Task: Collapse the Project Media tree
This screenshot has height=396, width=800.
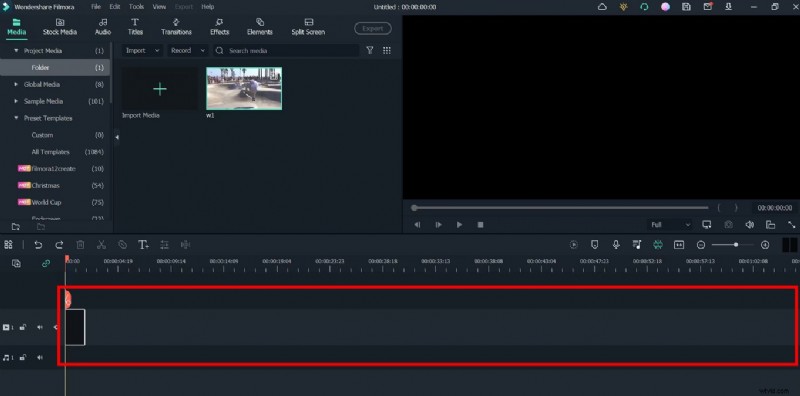Action: click(x=16, y=51)
